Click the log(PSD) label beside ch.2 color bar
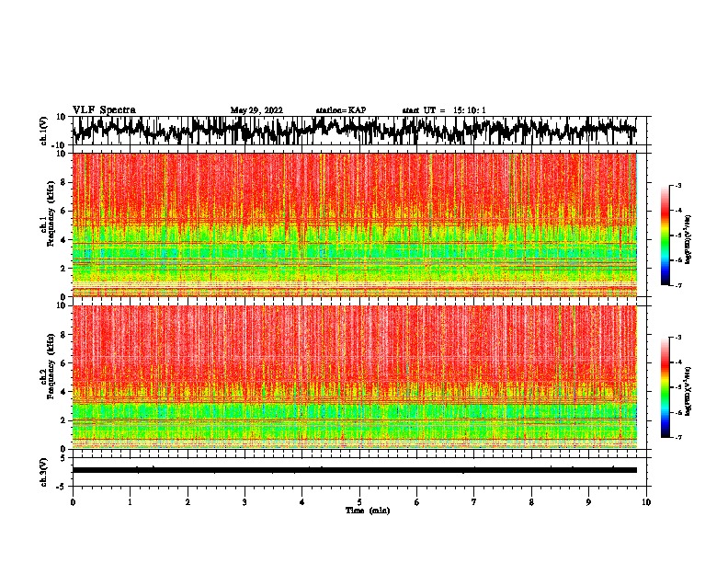Viewport: 728px width, 563px height. (688, 391)
